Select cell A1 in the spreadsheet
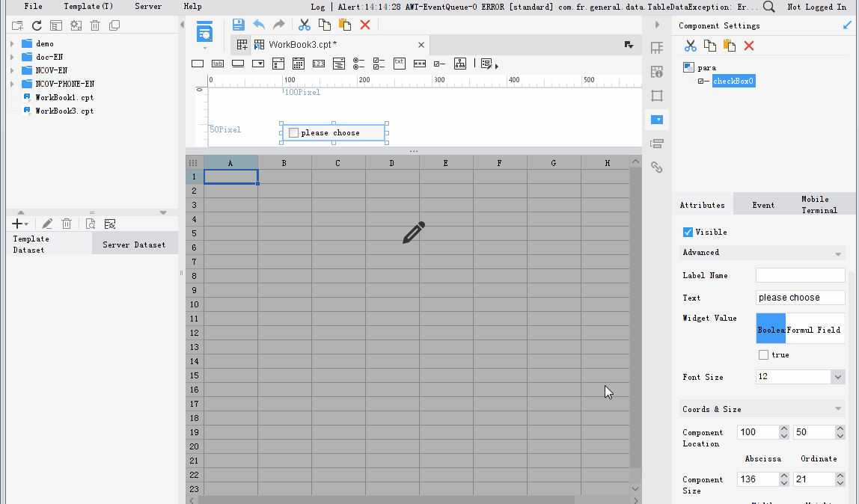The height and width of the screenshot is (504, 859). pyautogui.click(x=230, y=176)
